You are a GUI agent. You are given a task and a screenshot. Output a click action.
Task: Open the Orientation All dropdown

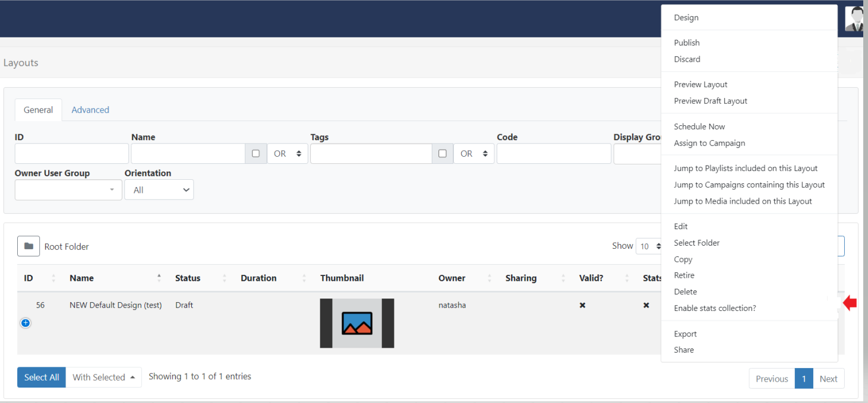(159, 190)
